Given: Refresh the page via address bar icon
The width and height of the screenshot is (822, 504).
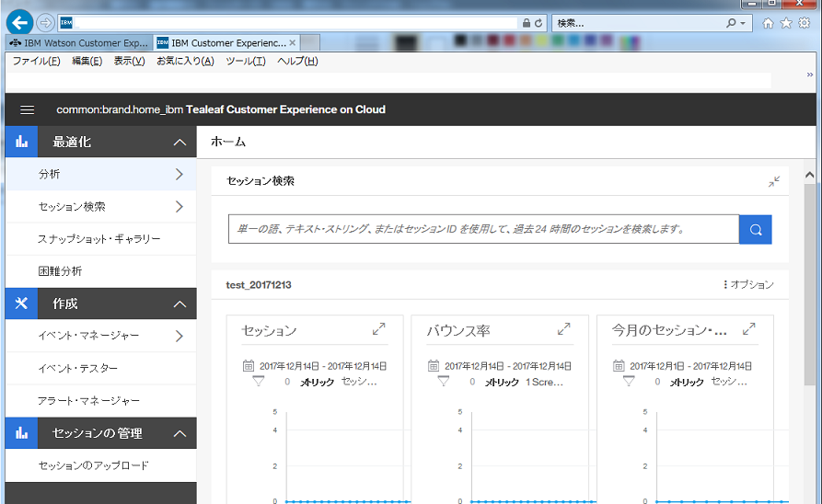Looking at the screenshot, I should coord(538,23).
